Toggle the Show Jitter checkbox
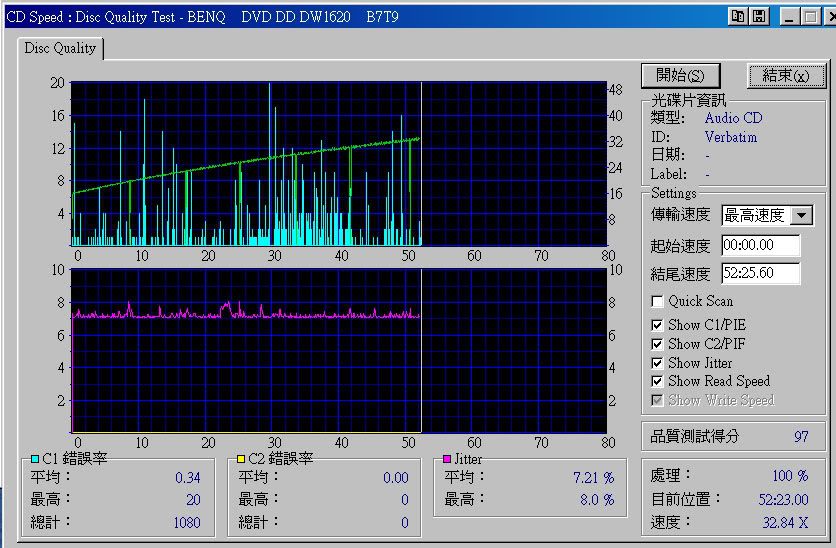836x548 pixels. 657,364
